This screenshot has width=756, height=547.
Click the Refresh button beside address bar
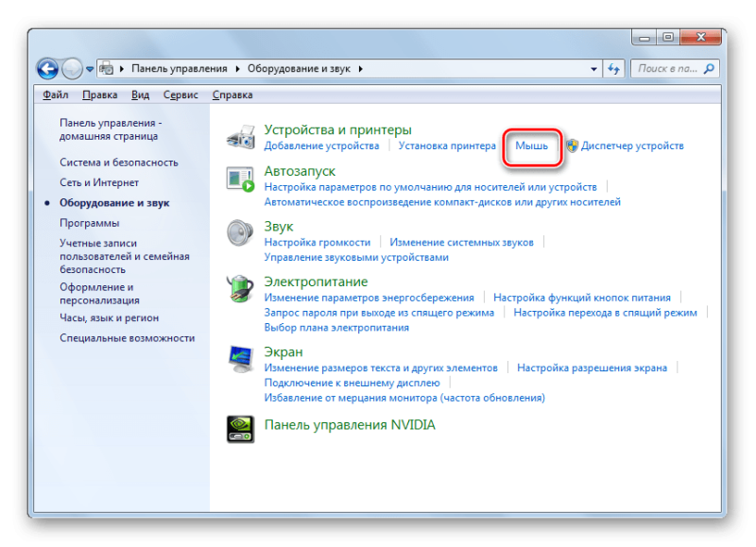pyautogui.click(x=613, y=69)
